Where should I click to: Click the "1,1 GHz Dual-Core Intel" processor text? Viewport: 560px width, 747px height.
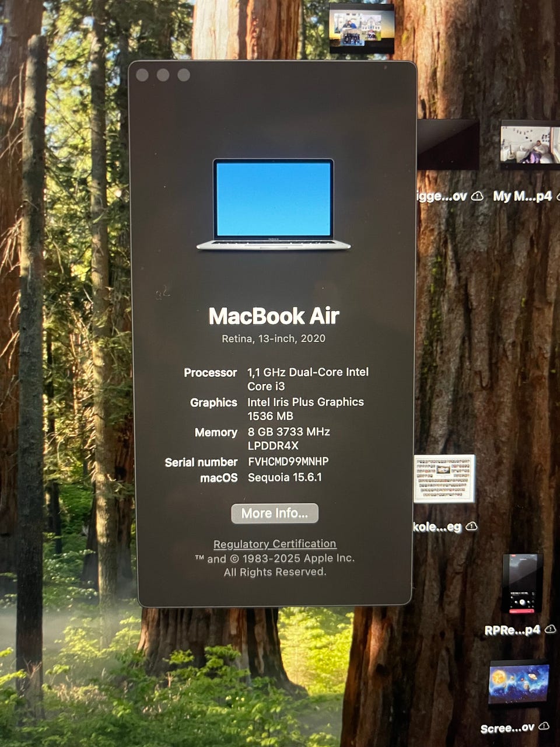(x=308, y=372)
